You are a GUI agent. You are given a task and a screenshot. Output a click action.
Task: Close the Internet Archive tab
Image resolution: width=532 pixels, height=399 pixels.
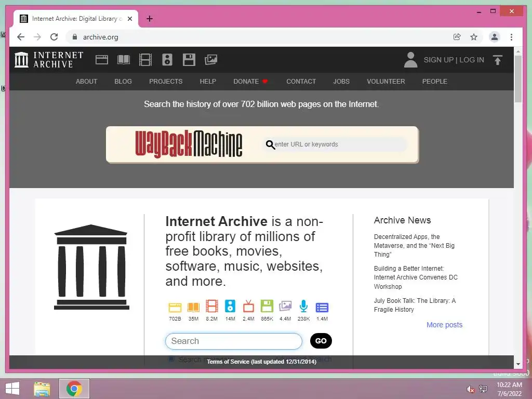coord(130,19)
